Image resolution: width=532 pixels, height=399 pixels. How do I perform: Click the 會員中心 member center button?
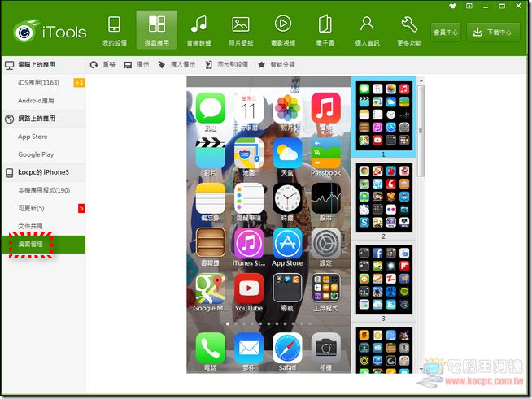tap(446, 33)
